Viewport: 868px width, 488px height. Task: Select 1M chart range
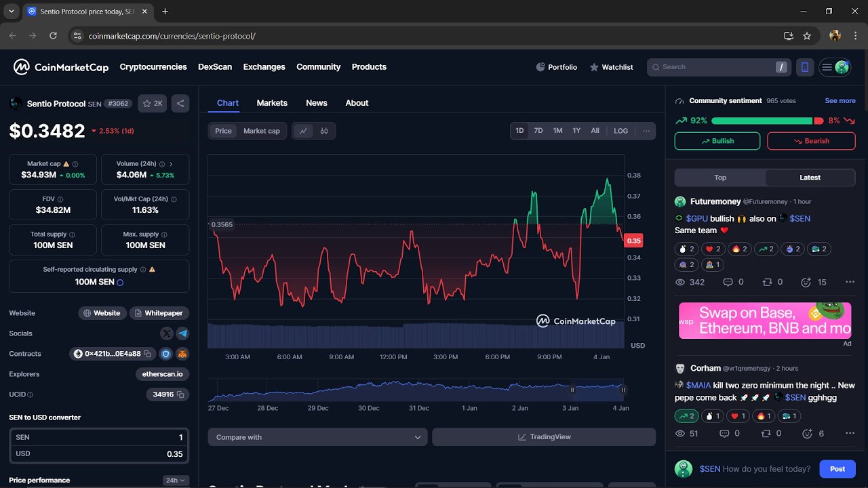click(557, 131)
